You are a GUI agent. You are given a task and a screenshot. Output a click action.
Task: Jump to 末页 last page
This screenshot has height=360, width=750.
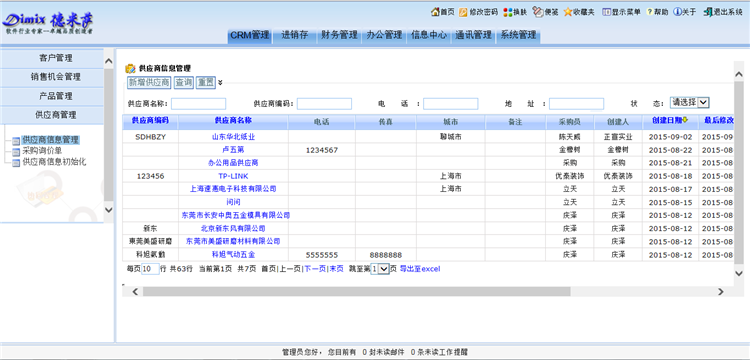pyautogui.click(x=336, y=269)
